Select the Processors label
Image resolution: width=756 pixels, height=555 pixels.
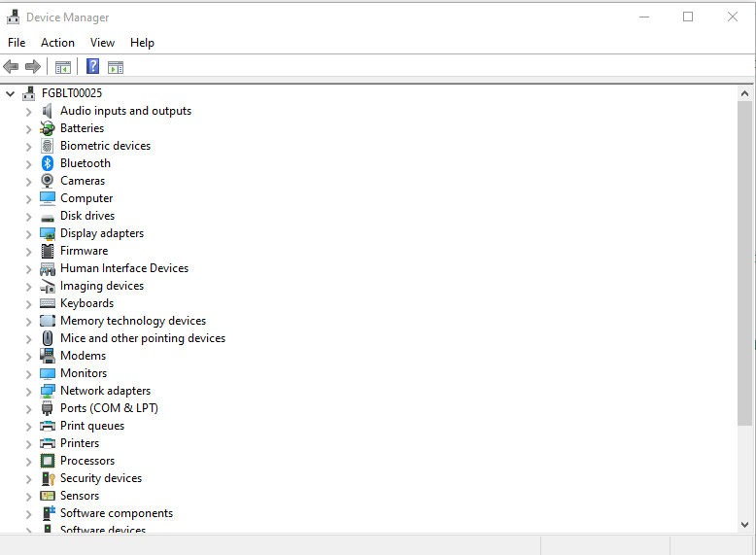[87, 461]
